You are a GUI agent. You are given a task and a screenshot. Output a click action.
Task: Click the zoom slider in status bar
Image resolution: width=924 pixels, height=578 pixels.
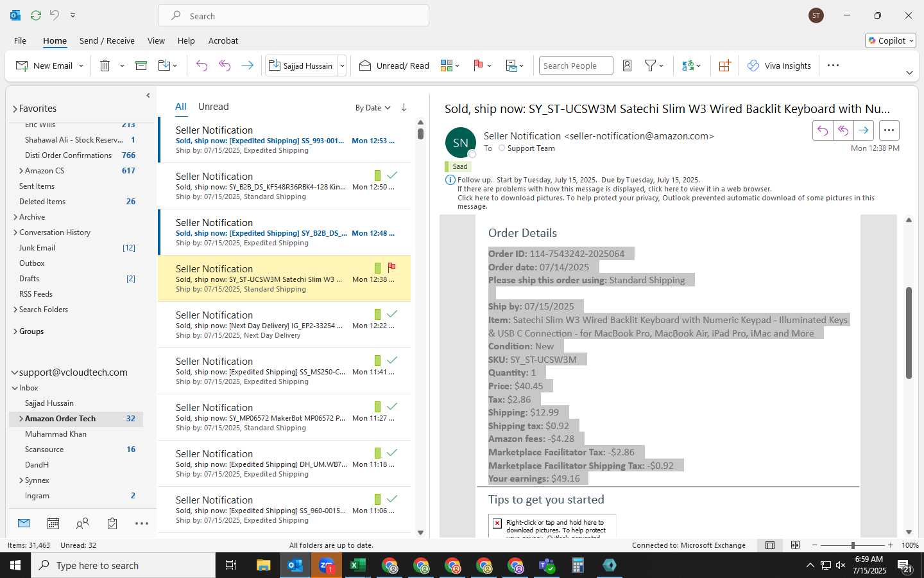tap(853, 545)
